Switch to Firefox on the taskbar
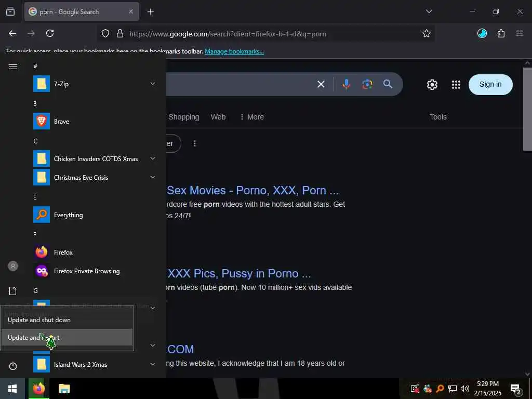Screen dimensions: 532x399 pos(38,389)
